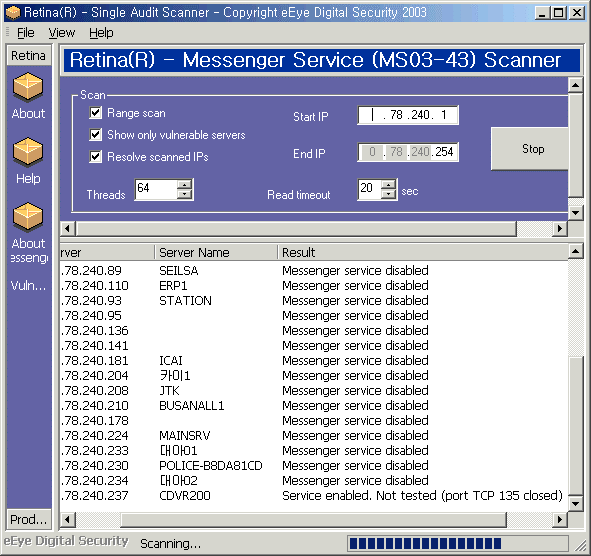Click scan panel scroll right arrow
This screenshot has height=556, width=591.
coord(560,228)
